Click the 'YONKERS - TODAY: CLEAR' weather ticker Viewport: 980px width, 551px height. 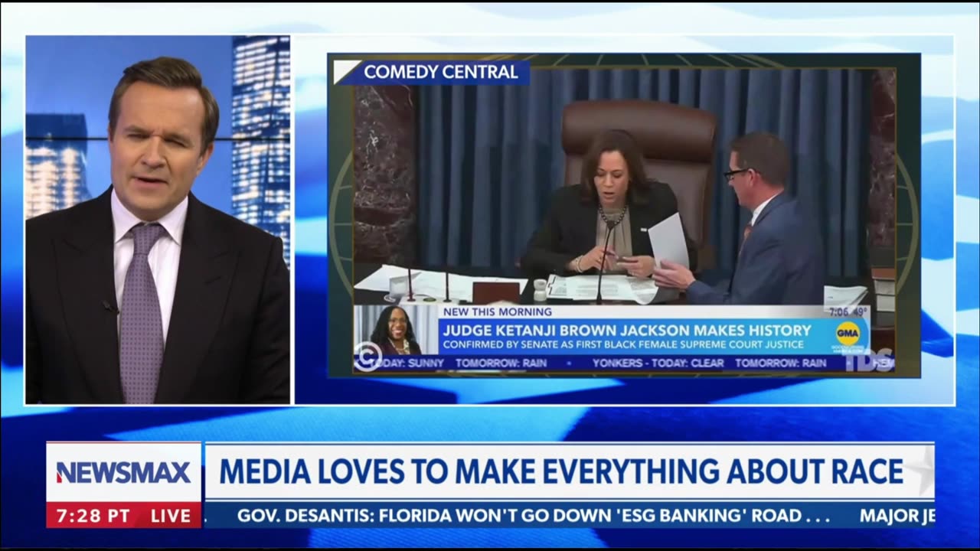tap(658, 363)
